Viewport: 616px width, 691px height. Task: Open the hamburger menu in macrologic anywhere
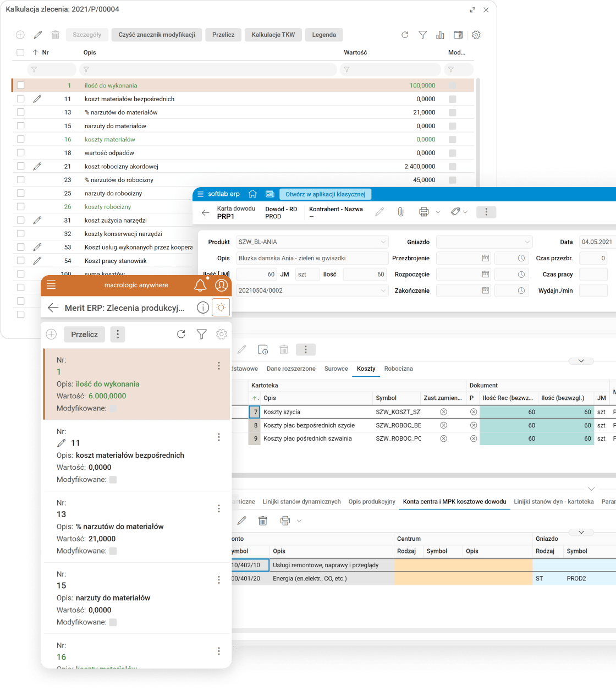click(x=51, y=284)
